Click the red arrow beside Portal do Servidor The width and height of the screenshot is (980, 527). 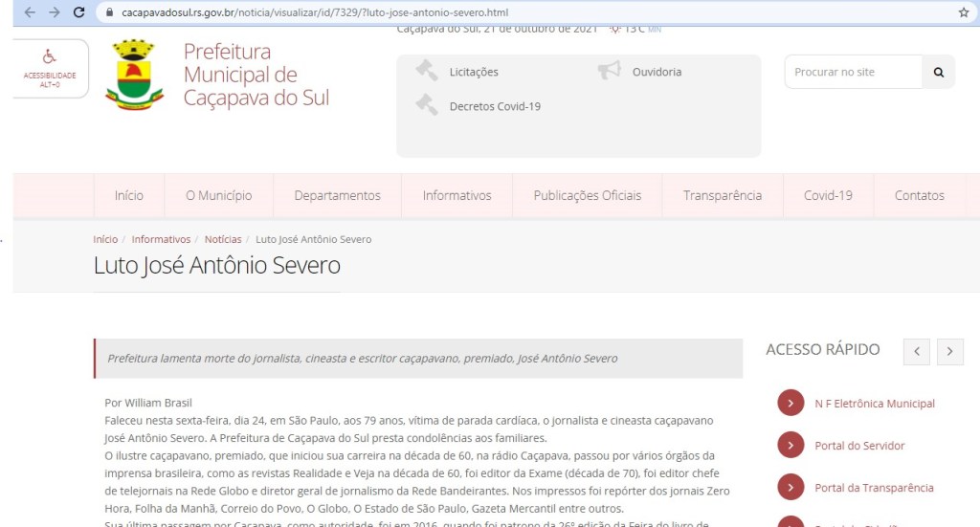point(791,446)
